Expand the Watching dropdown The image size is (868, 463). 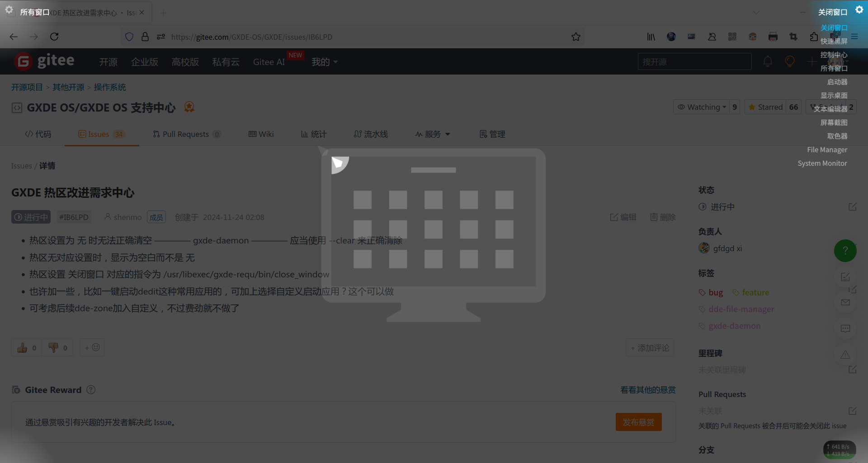(x=701, y=107)
